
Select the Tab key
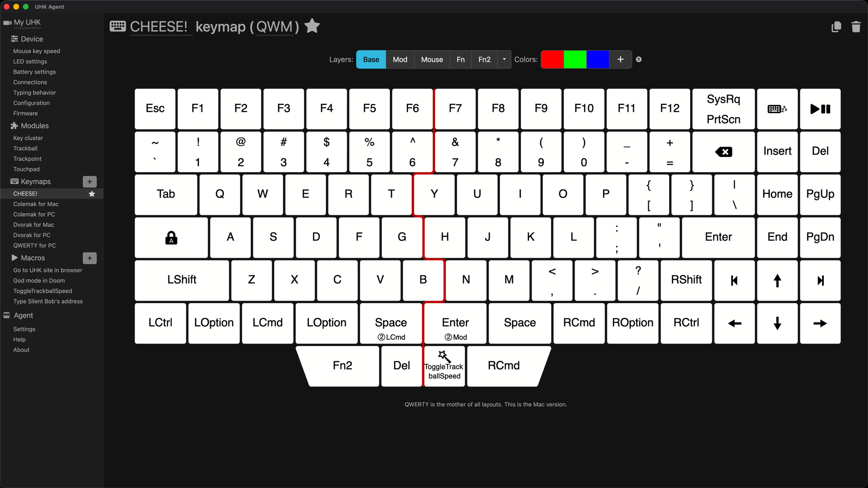tap(166, 194)
